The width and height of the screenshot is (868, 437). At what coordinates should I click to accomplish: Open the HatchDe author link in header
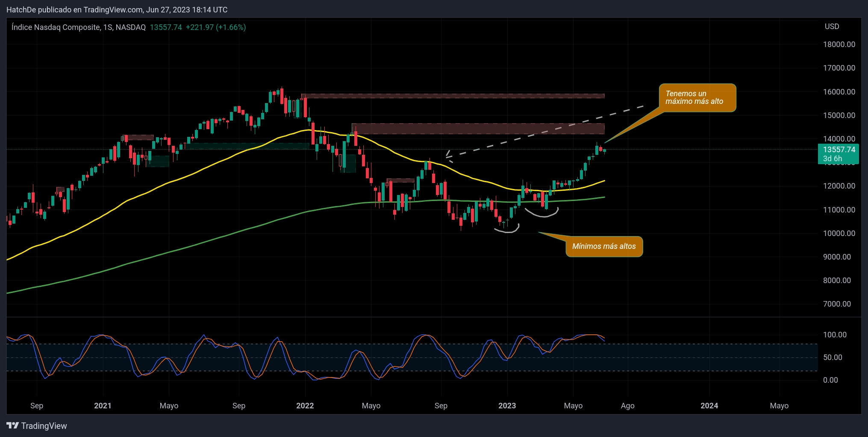pos(21,9)
